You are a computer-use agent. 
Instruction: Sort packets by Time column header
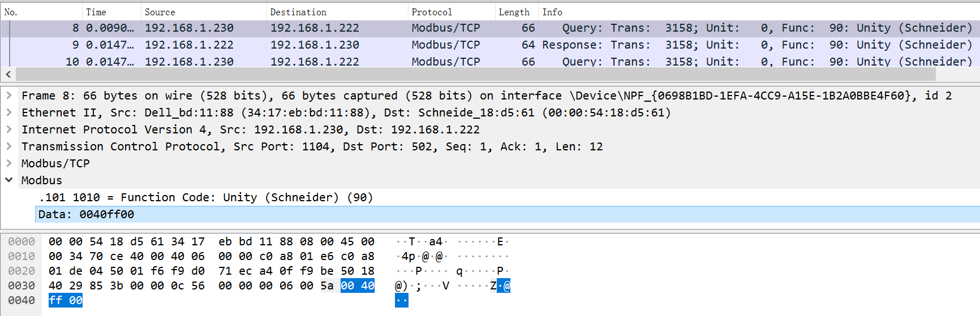tap(111, 12)
